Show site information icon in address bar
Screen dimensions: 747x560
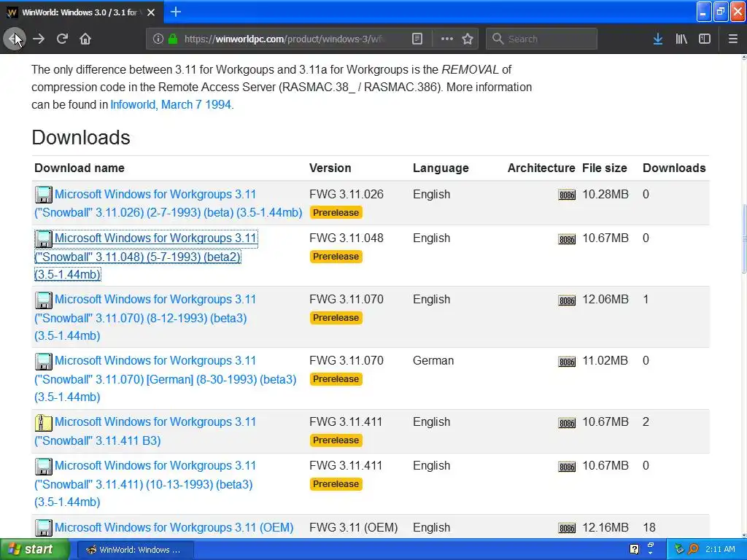158,39
